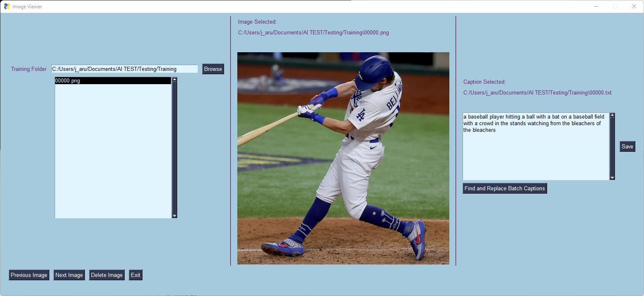Image resolution: width=644 pixels, height=296 pixels.
Task: Click the Caption Selected path text
Action: coord(538,92)
